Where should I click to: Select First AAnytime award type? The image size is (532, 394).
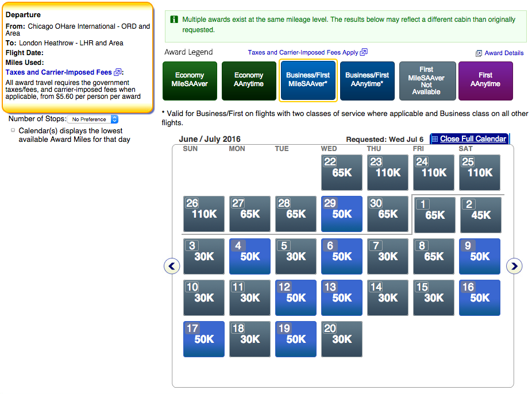click(x=485, y=81)
